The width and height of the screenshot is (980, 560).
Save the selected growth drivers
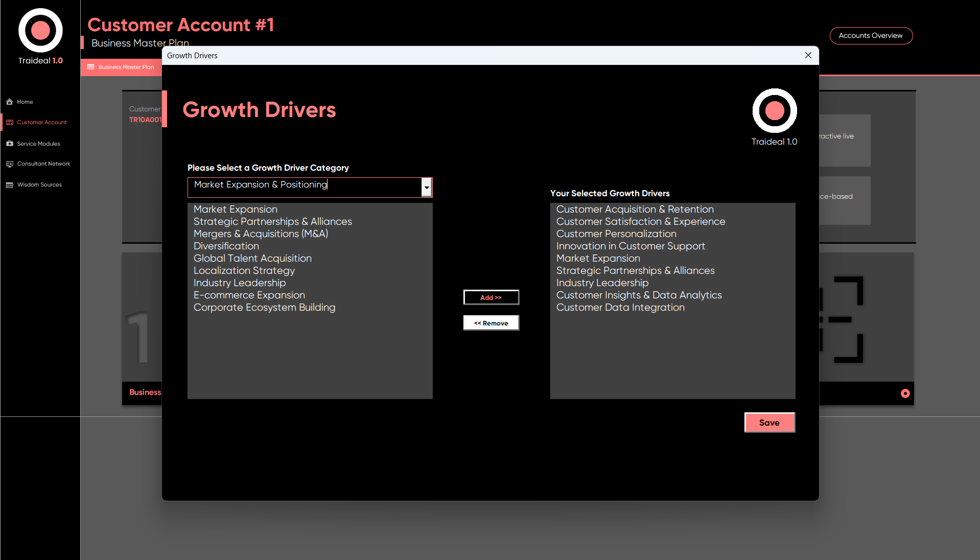pos(769,423)
